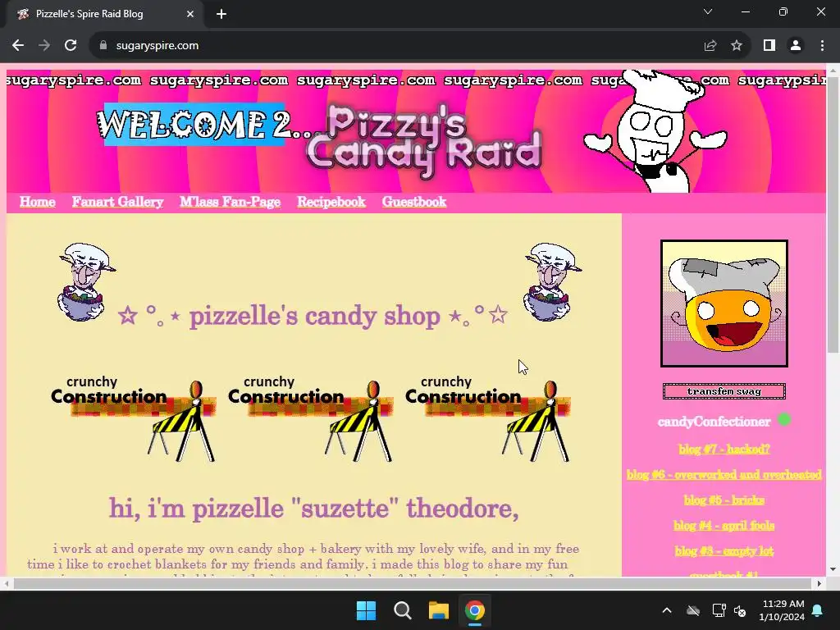Read blog #5 - bricks

click(724, 500)
